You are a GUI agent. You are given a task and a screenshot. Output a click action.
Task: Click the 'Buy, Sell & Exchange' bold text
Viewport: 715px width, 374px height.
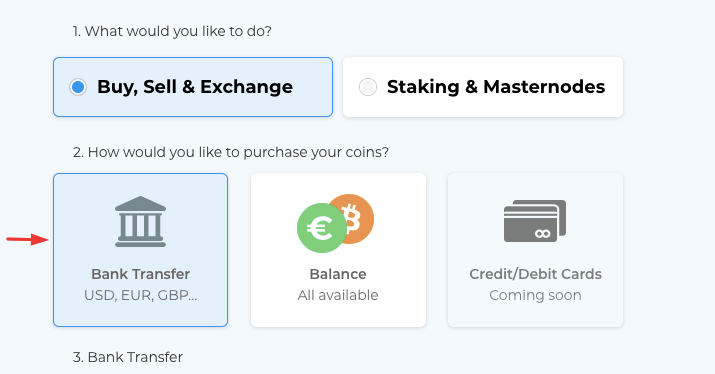coord(195,87)
